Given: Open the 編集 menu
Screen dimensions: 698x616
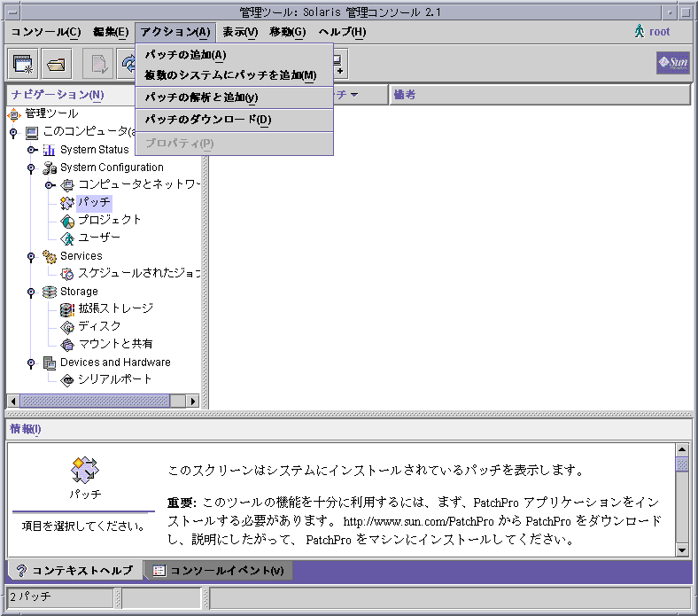Looking at the screenshot, I should tap(111, 32).
